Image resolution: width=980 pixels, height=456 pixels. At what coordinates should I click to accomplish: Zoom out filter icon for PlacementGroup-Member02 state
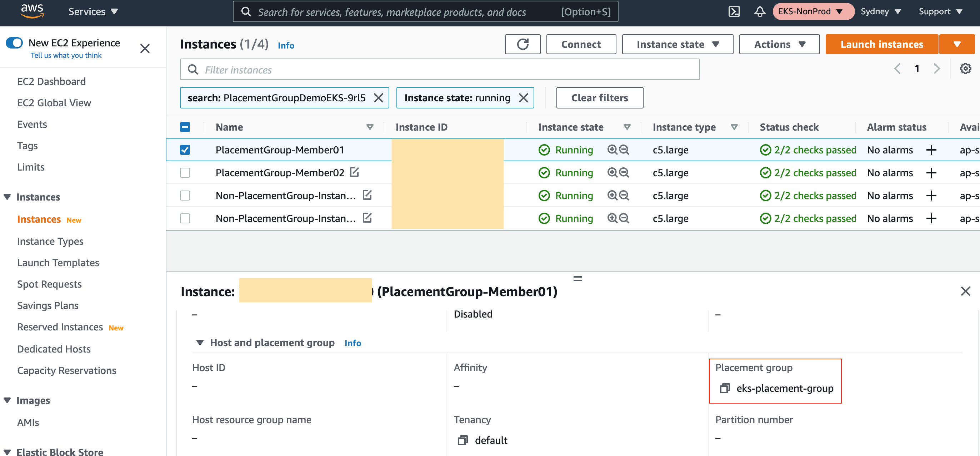(624, 173)
